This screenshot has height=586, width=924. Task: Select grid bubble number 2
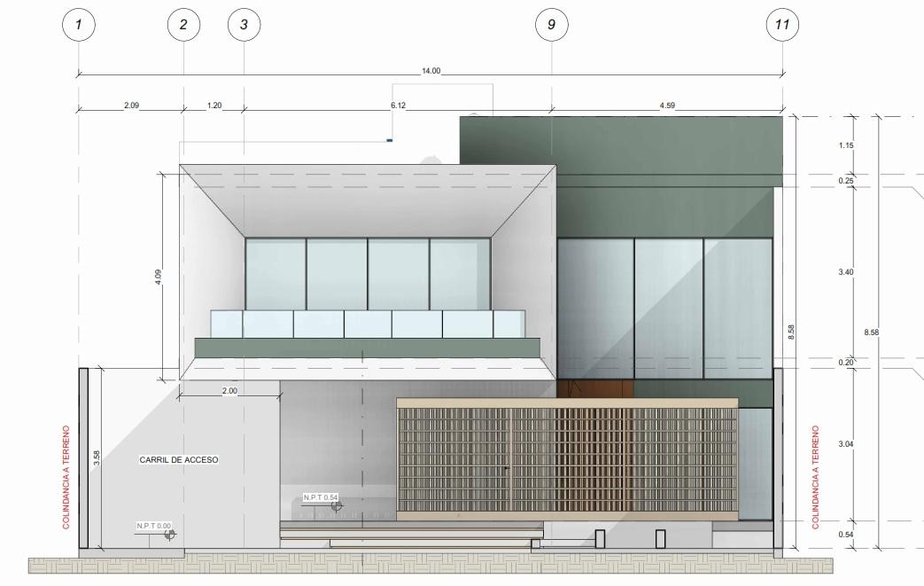point(183,25)
